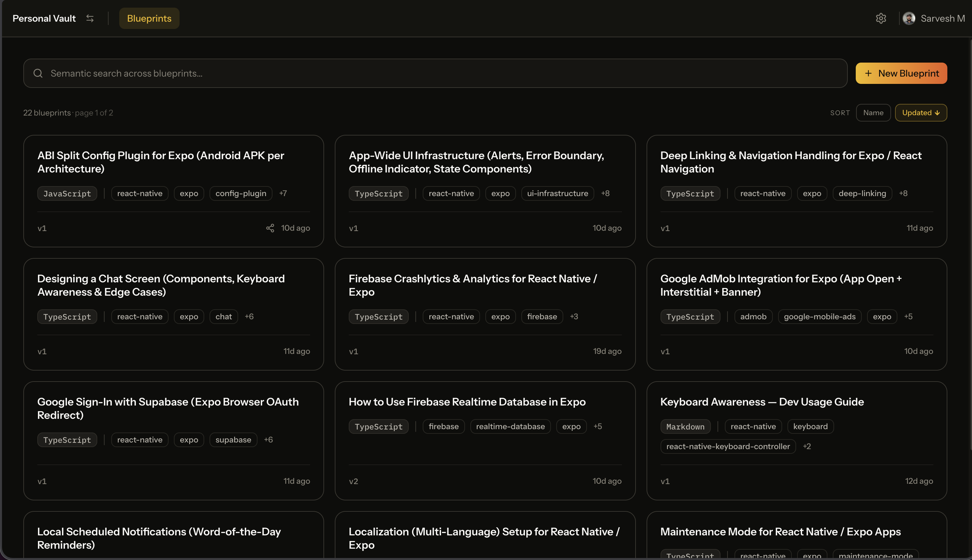This screenshot has width=972, height=560.
Task: Click the 12d ago timestamp
Action: click(x=919, y=481)
